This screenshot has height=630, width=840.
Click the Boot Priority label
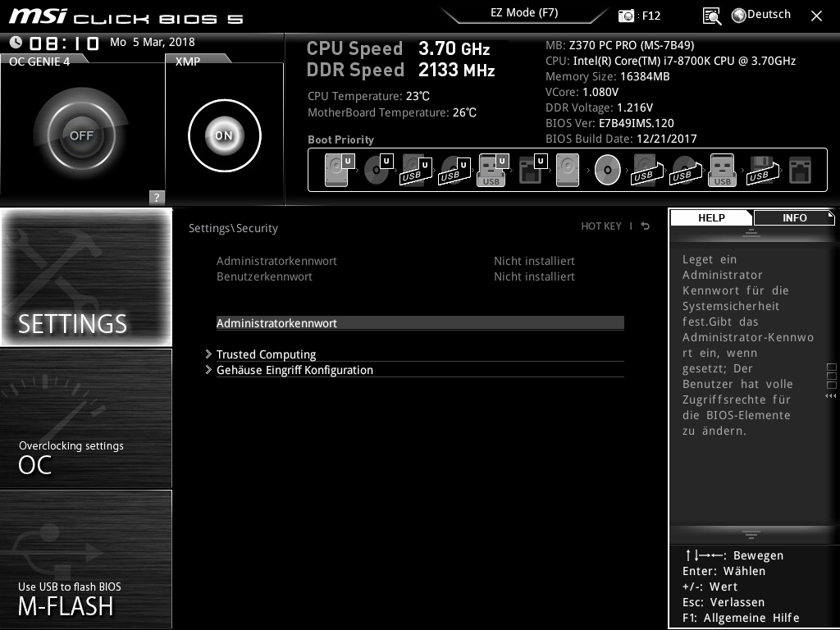tap(340, 139)
